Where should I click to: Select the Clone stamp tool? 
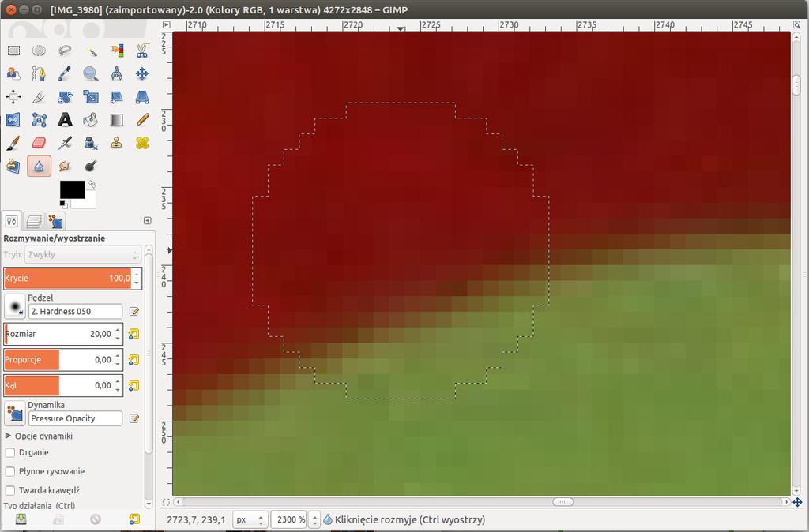click(x=117, y=143)
